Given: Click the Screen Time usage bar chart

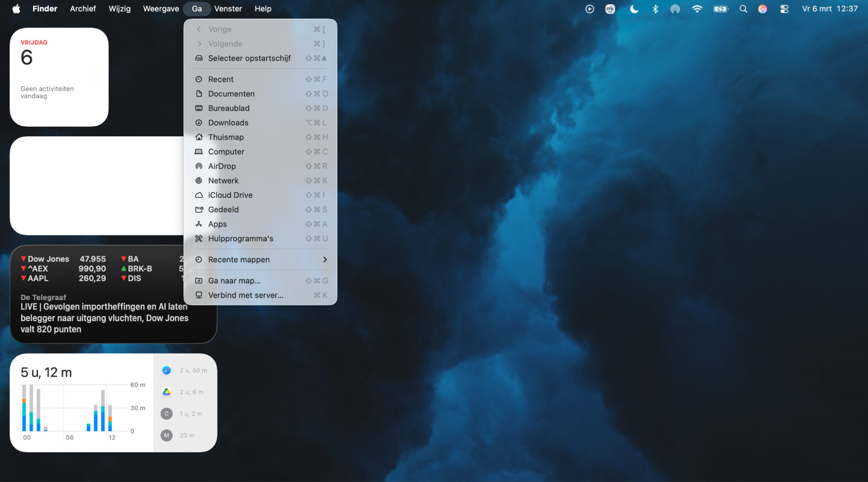Looking at the screenshot, I should 76,408.
